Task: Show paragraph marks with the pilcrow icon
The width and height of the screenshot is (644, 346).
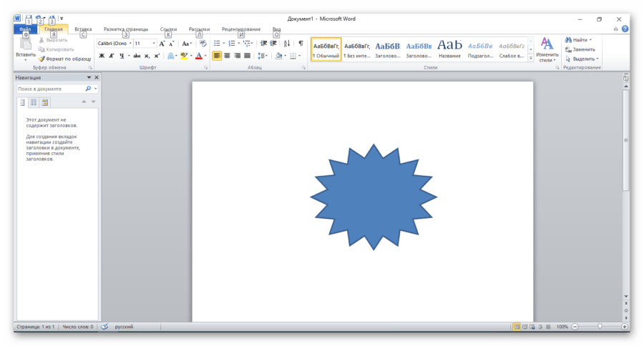Action: [x=301, y=44]
